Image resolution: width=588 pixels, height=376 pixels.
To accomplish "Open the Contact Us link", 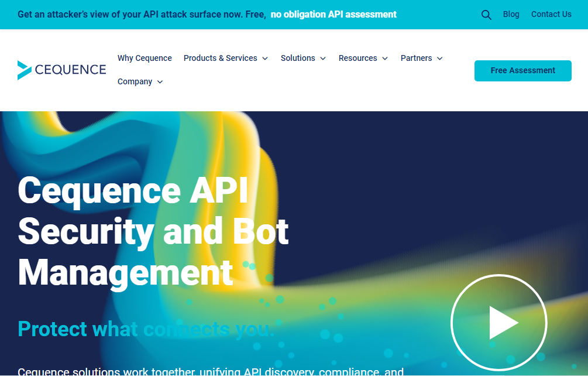I will point(551,14).
